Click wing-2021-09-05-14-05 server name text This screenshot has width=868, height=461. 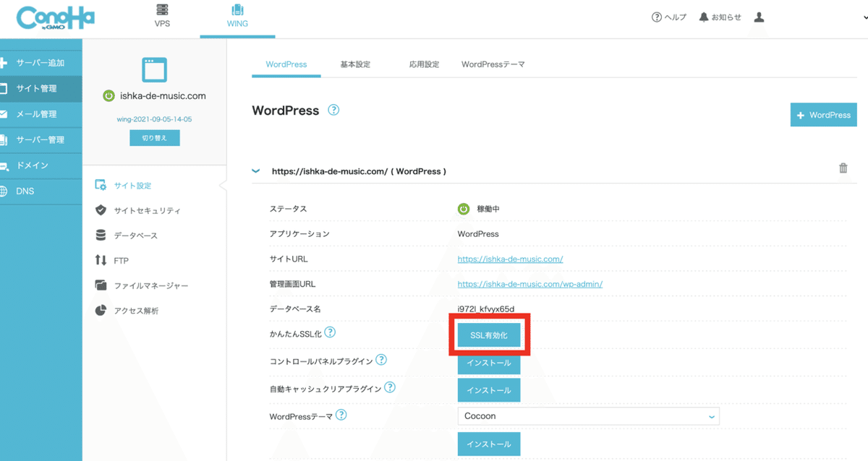pos(154,119)
